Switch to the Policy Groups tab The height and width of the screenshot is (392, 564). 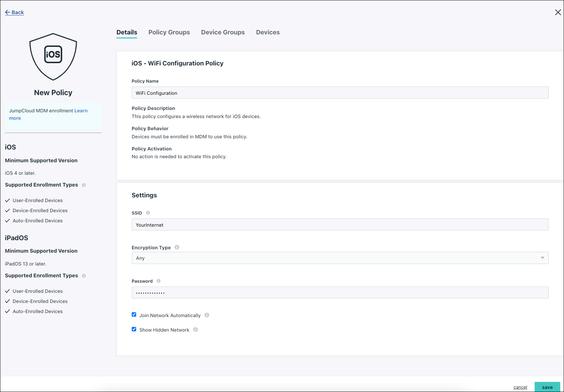click(x=169, y=32)
